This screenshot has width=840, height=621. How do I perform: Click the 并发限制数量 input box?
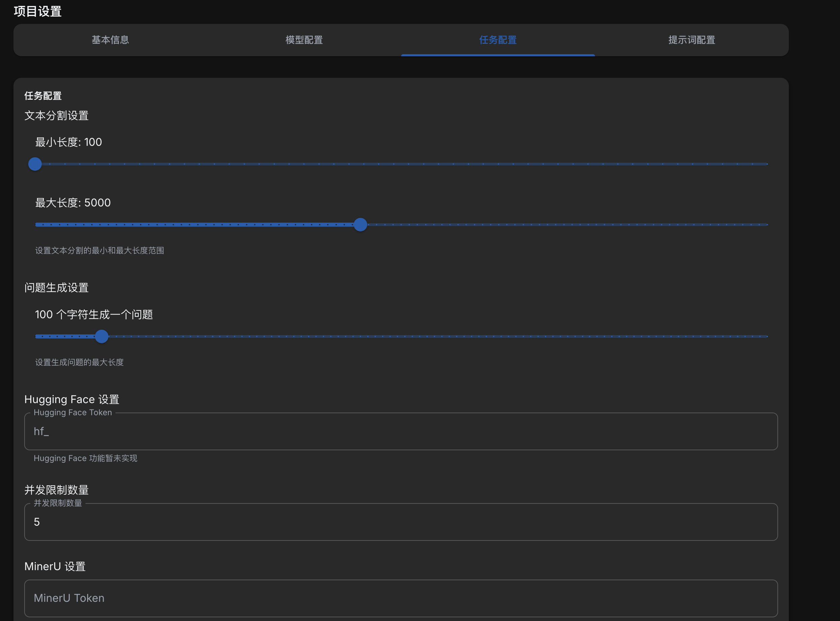[x=400, y=522]
